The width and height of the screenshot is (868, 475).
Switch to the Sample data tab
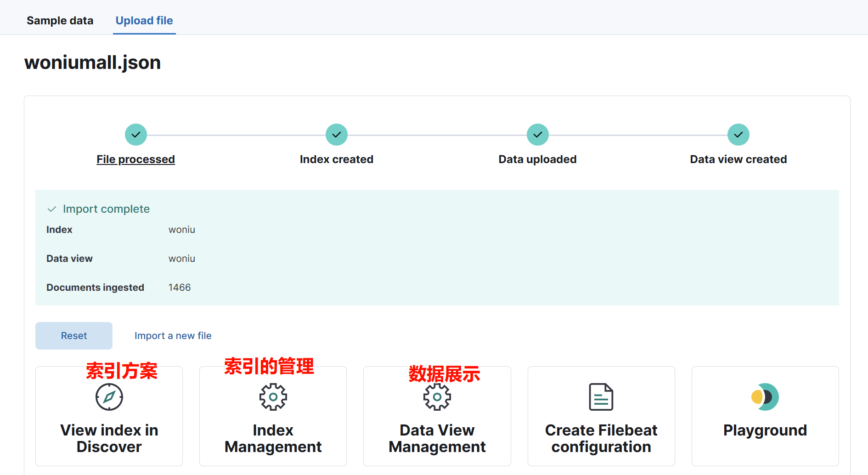[x=60, y=21]
